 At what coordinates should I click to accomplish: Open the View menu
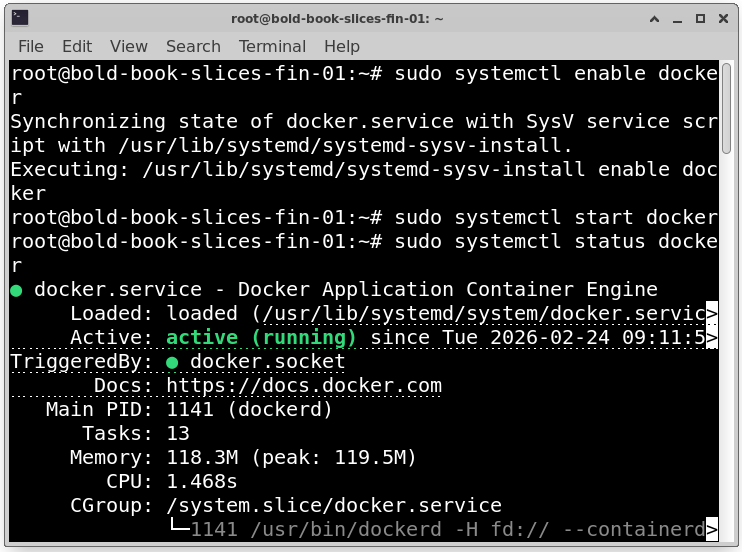[x=129, y=46]
